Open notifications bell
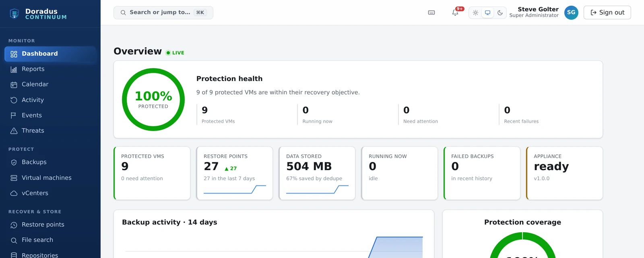The width and height of the screenshot is (644, 258). [x=455, y=12]
